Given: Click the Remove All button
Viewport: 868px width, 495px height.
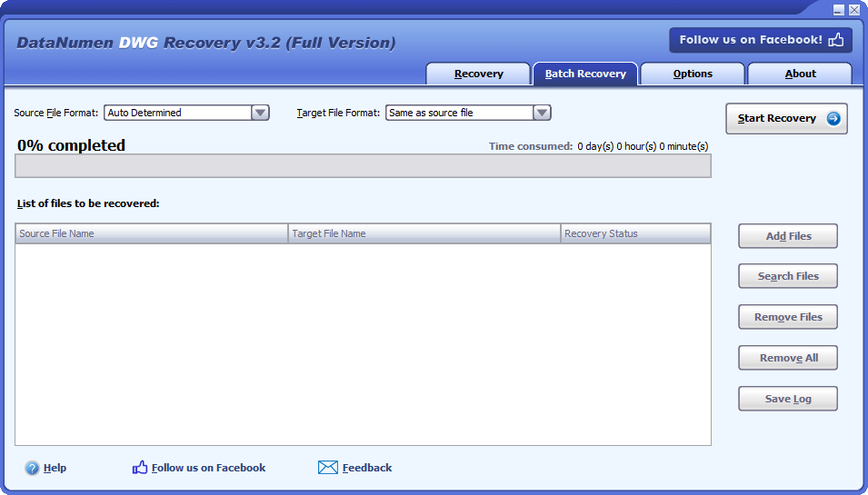Looking at the screenshot, I should [x=788, y=358].
